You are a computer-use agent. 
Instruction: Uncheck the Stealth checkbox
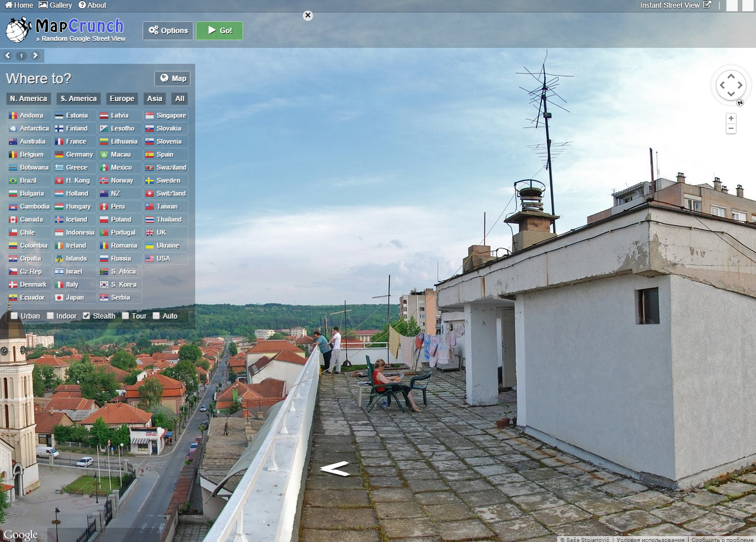click(x=86, y=316)
